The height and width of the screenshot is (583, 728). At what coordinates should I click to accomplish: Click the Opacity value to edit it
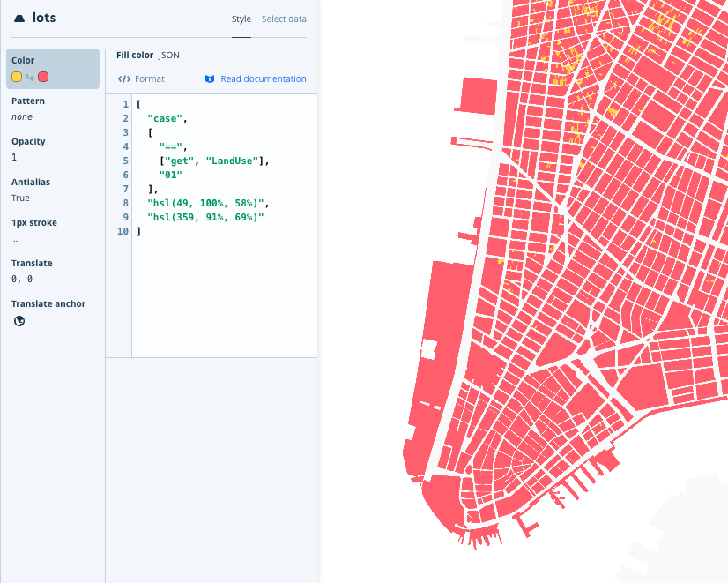pos(15,157)
